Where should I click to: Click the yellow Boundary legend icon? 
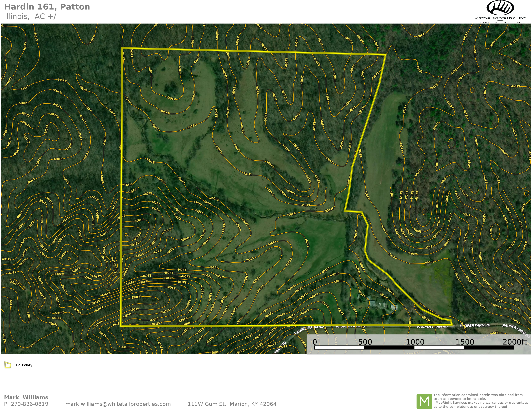(8, 365)
